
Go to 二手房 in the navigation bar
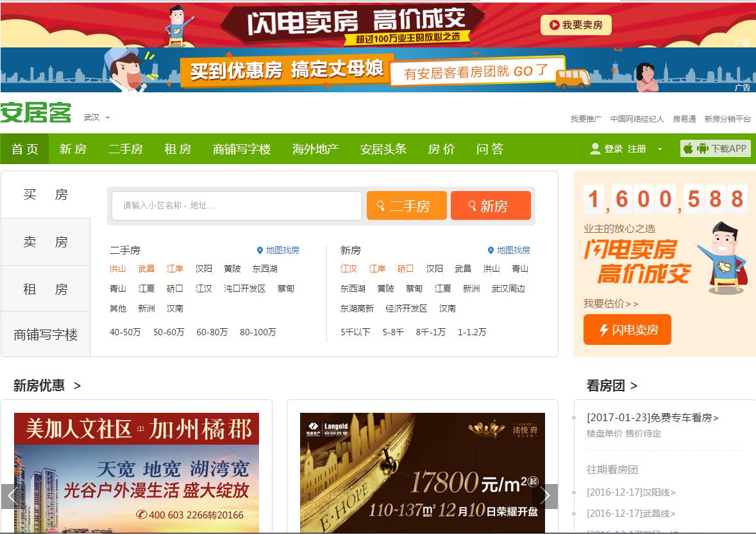tap(125, 149)
